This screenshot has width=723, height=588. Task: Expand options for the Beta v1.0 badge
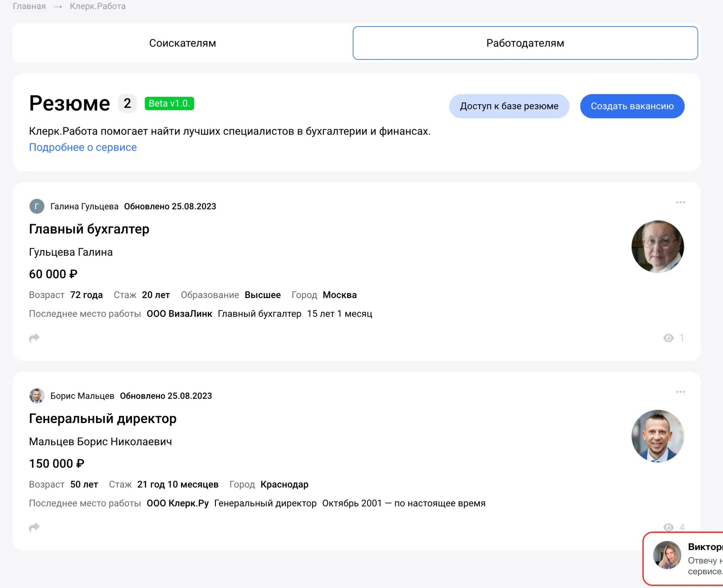click(169, 103)
